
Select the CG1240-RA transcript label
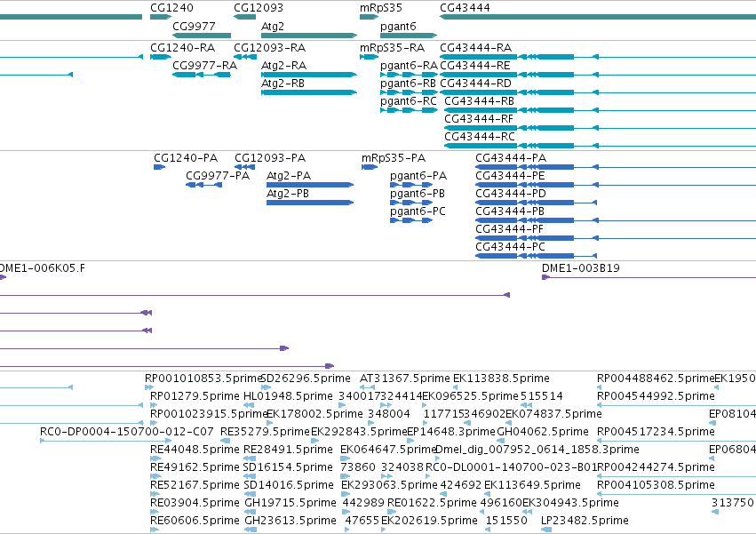point(183,48)
